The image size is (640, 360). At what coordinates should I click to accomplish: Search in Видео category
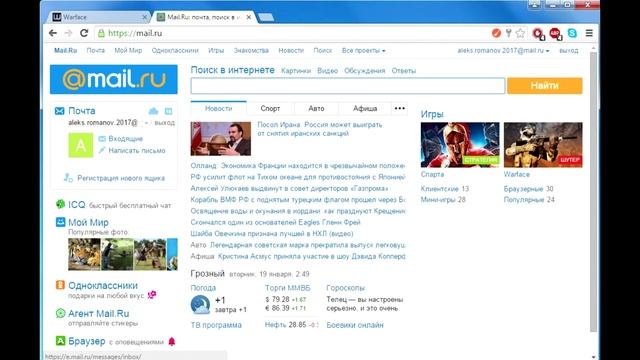coord(327,71)
